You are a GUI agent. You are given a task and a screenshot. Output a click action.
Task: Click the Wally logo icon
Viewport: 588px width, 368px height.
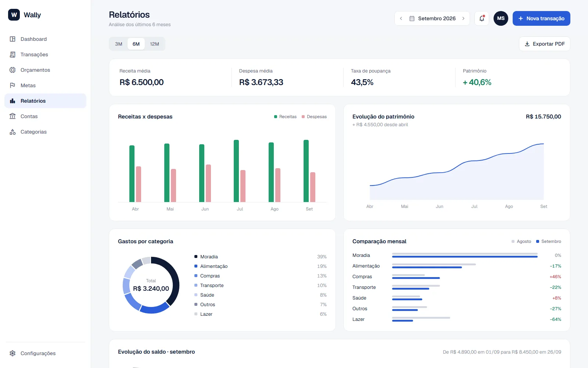tap(14, 15)
